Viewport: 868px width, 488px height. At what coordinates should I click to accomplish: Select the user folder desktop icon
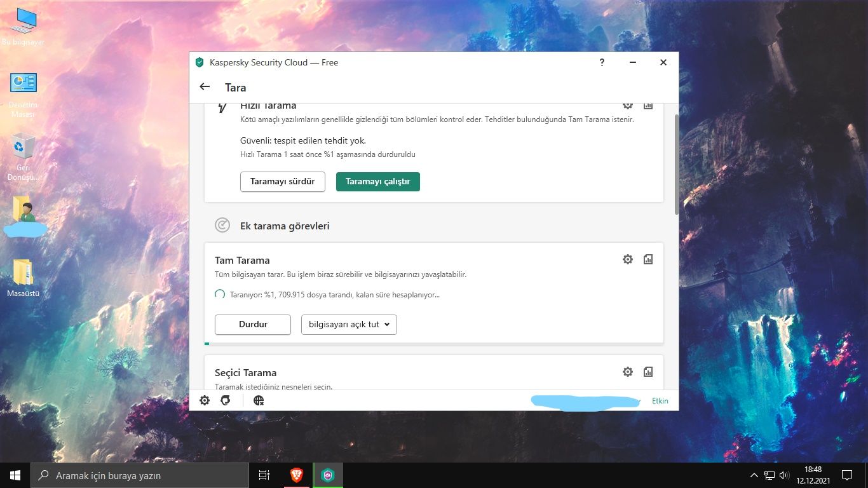[x=25, y=216]
